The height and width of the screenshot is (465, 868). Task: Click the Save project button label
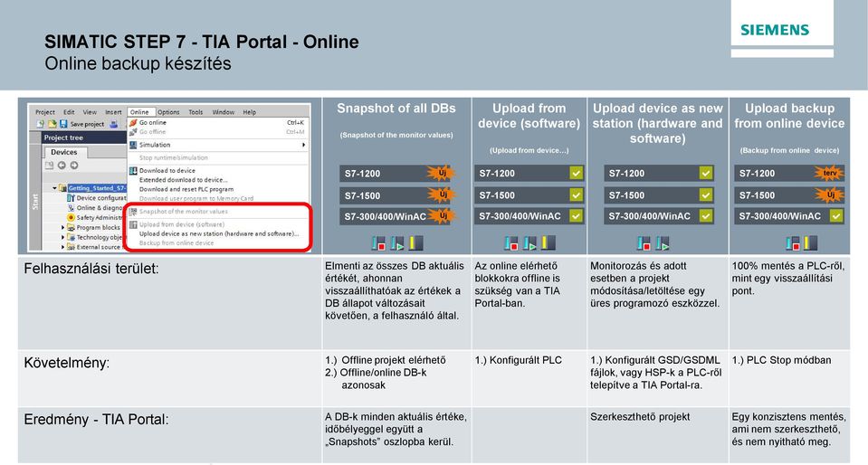(87, 124)
